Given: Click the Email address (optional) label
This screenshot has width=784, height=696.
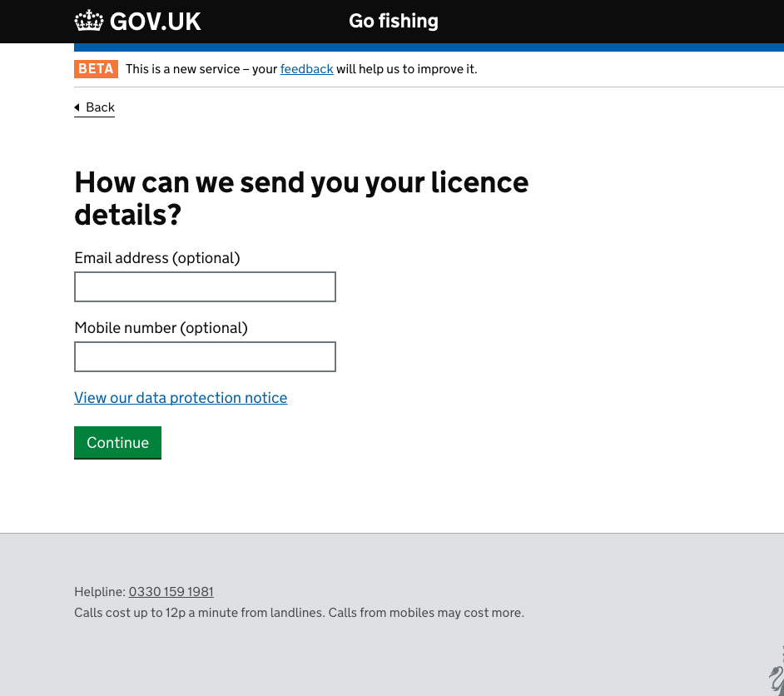Looking at the screenshot, I should click(156, 258).
